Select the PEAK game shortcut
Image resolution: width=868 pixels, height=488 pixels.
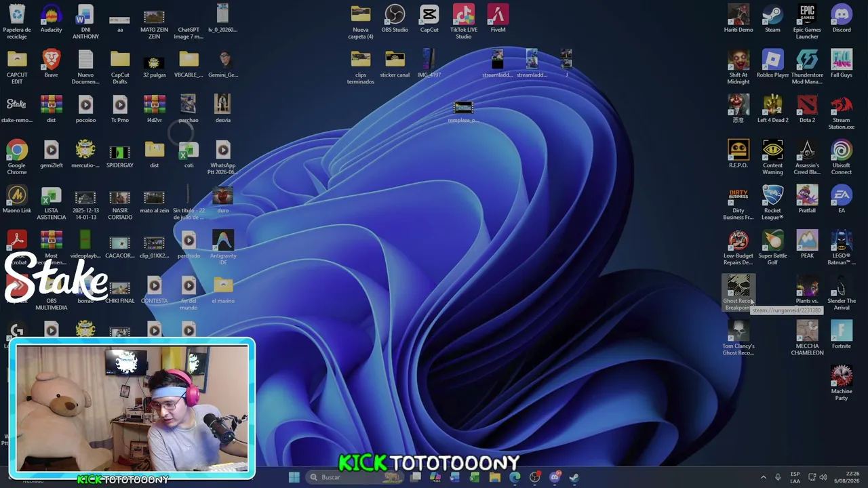click(807, 244)
